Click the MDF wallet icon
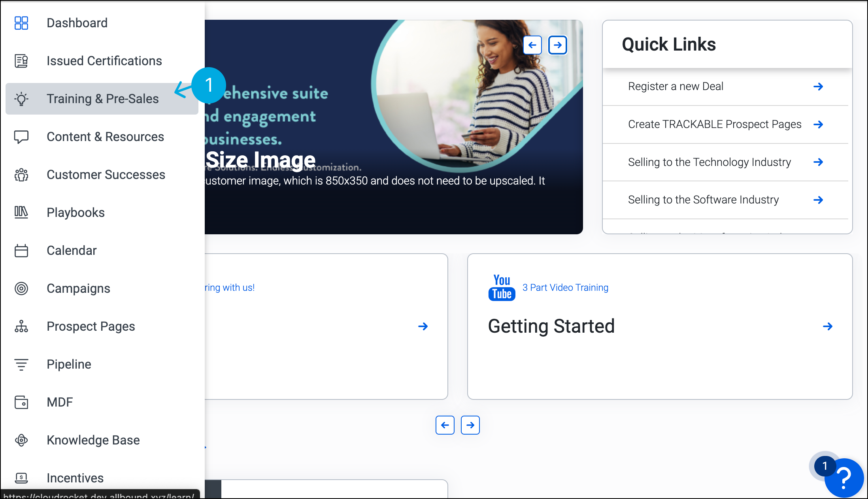This screenshot has height=499, width=868. click(x=21, y=402)
